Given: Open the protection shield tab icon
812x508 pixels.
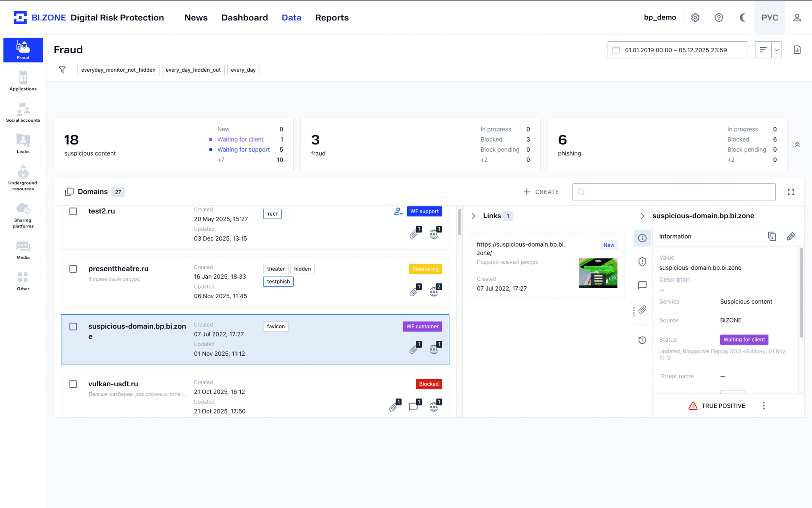Looking at the screenshot, I should coord(642,262).
